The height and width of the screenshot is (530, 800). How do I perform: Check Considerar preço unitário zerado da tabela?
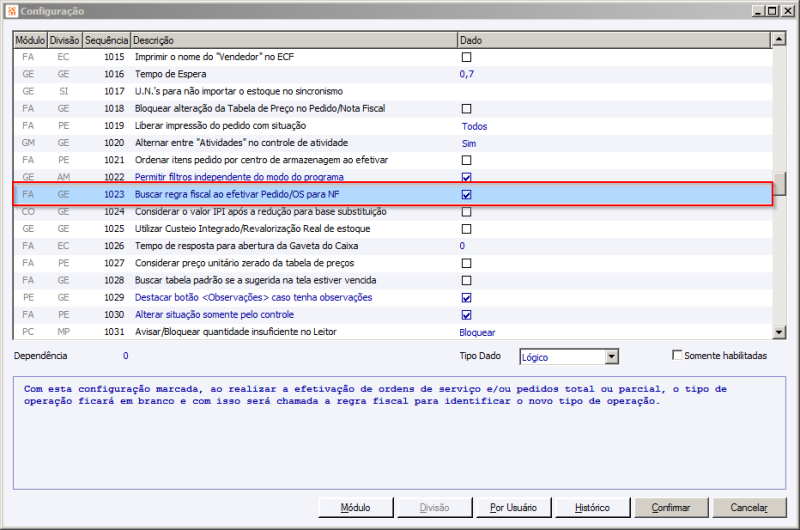coord(466,263)
